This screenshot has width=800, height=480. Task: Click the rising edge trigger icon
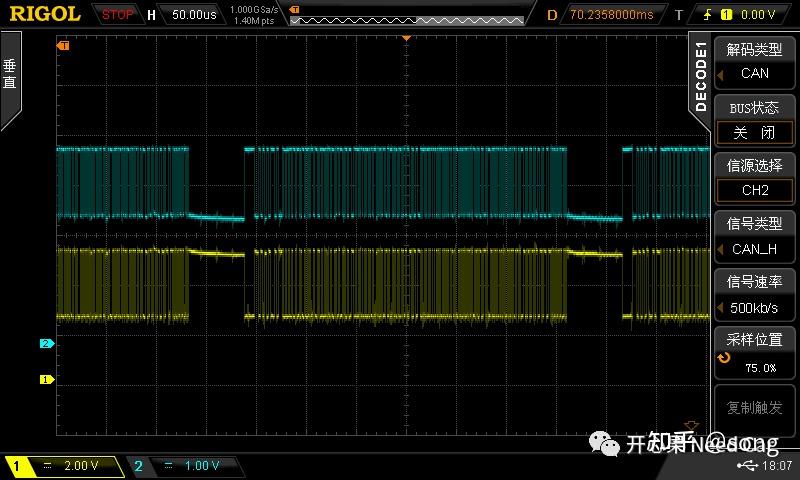pyautogui.click(x=710, y=14)
